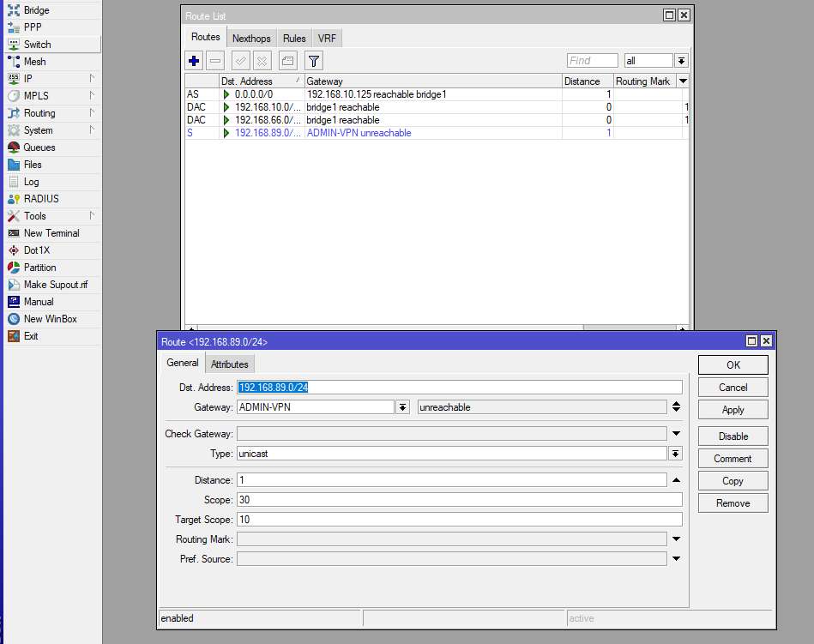814x644 pixels.
Task: Expand the Pref. Source field arrow
Action: [x=676, y=559]
